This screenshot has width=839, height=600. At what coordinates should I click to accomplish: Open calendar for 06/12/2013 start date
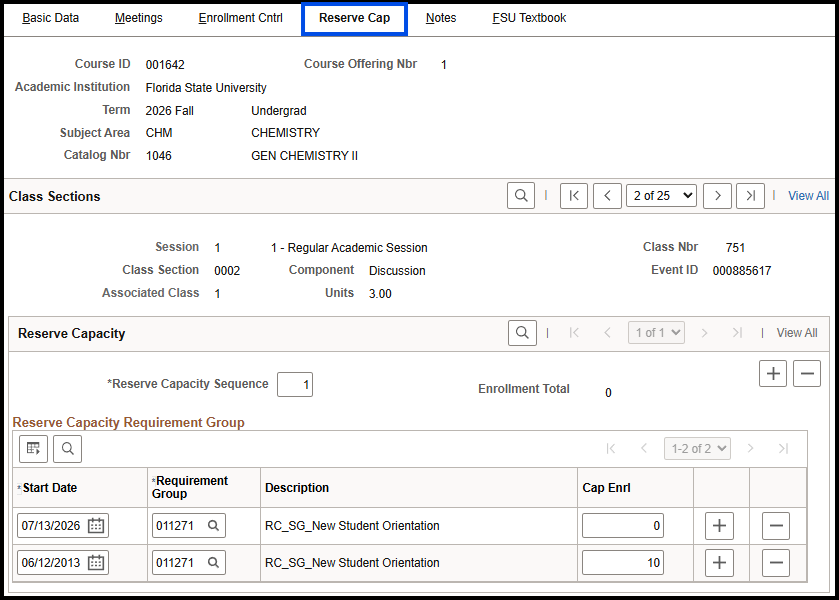coord(96,563)
